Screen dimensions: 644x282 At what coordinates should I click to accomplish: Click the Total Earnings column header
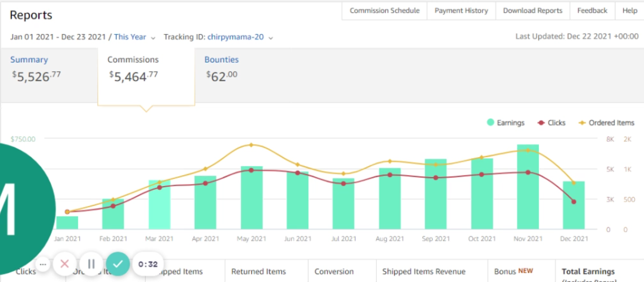(588, 272)
